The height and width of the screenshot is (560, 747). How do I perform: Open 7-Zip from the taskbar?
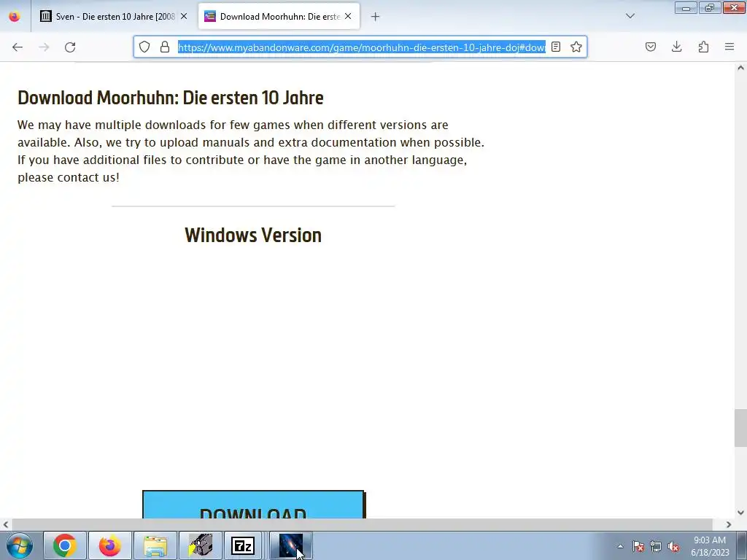coord(242,545)
